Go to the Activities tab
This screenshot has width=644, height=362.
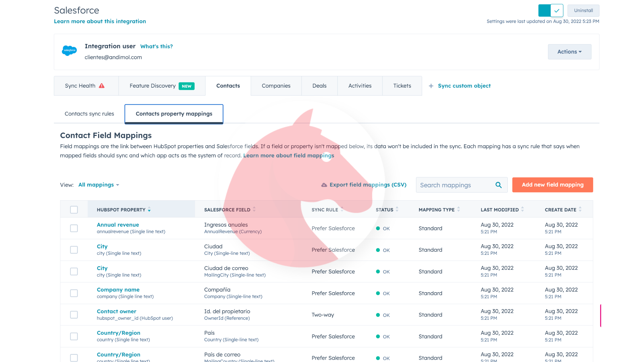360,86
